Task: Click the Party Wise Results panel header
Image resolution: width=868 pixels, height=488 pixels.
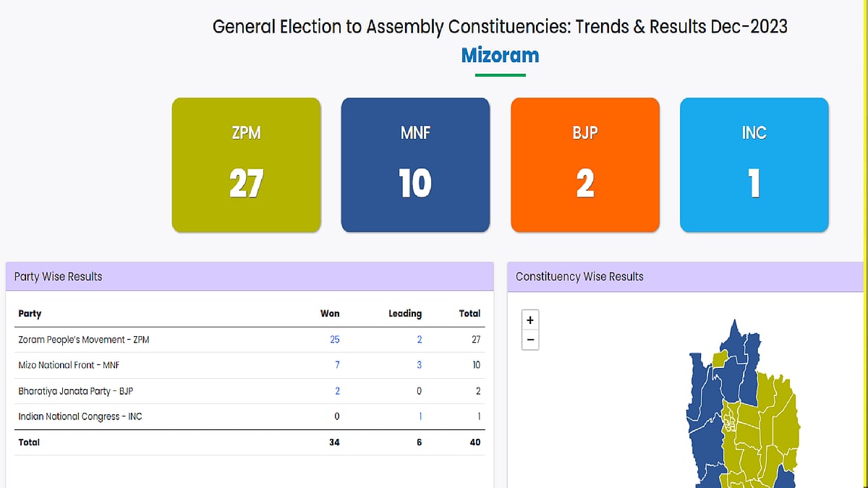Action: [250, 277]
